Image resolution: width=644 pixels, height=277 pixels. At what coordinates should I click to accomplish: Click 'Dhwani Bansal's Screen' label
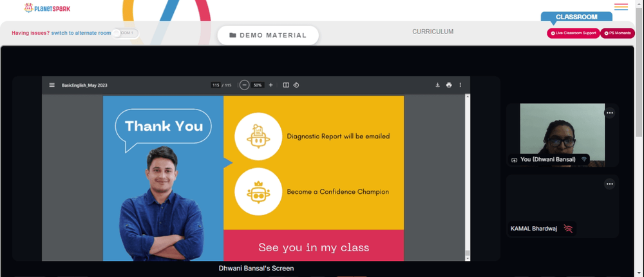(256, 269)
